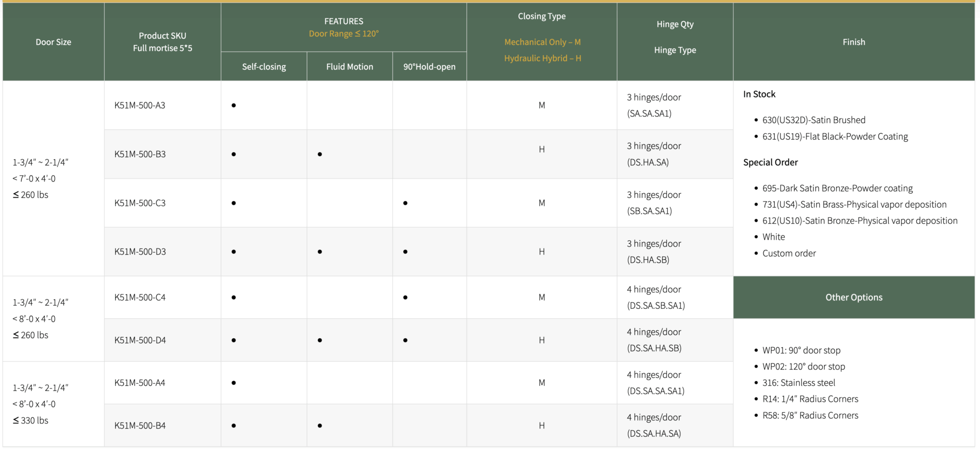This screenshot has width=980, height=449.
Task: Click the 90°Hold-open column header
Action: [x=429, y=66]
